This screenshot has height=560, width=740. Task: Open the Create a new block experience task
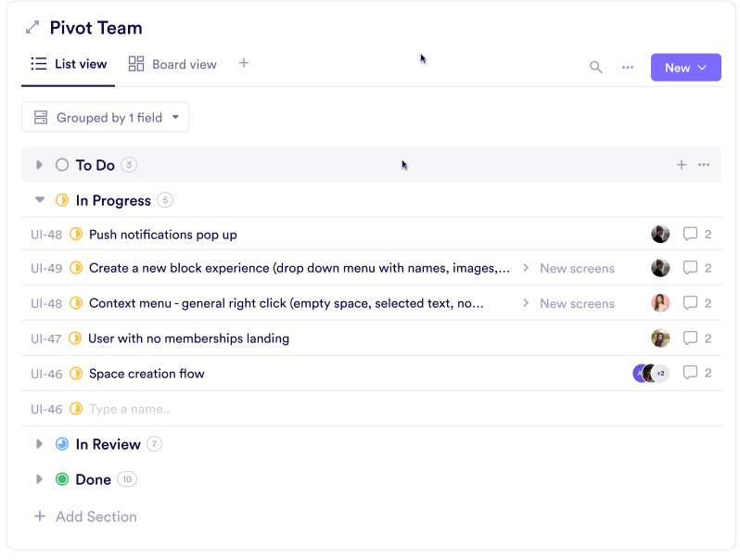(x=300, y=268)
